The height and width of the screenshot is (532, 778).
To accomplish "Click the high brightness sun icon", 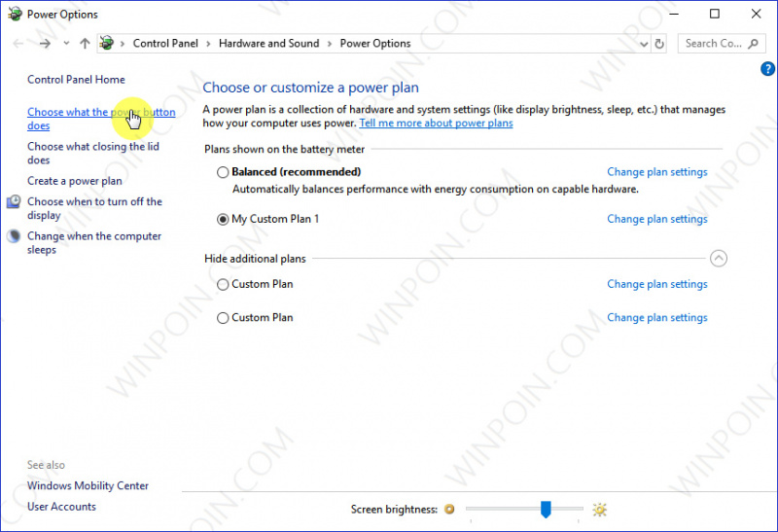I will 599,509.
